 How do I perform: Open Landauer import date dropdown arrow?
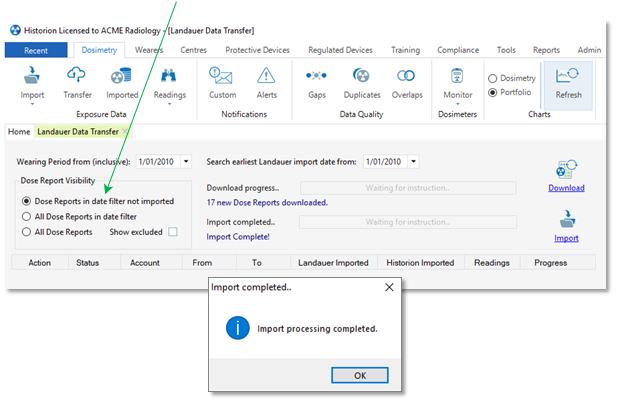pos(413,162)
